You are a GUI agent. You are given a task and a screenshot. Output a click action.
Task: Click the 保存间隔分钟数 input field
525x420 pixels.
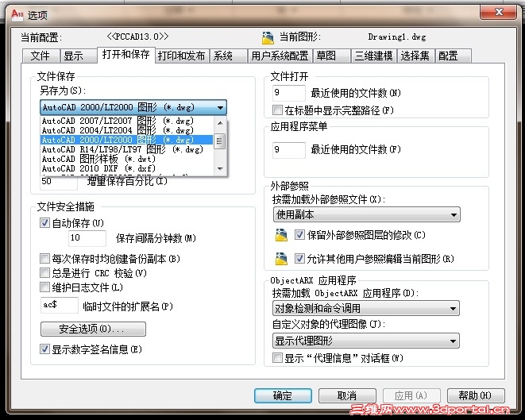pos(87,238)
